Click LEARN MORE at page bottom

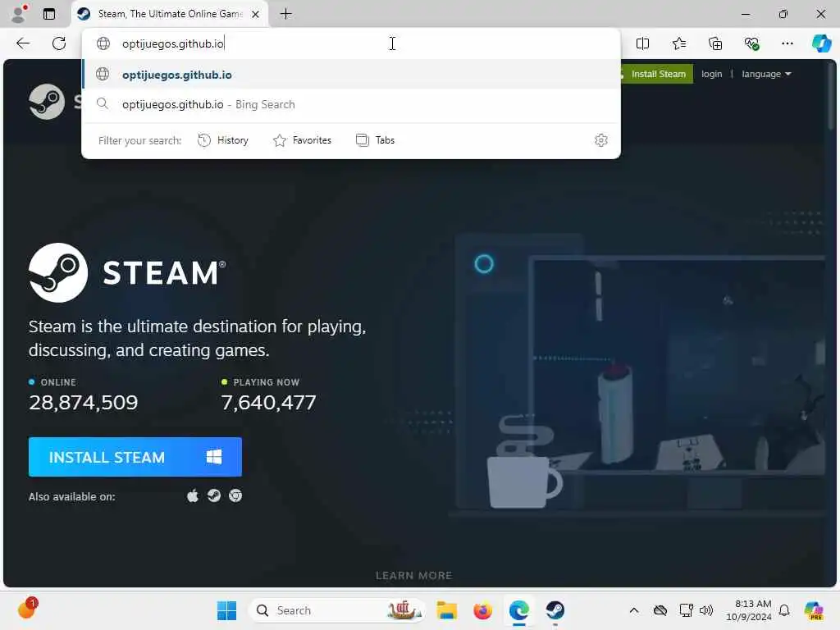[413, 575]
